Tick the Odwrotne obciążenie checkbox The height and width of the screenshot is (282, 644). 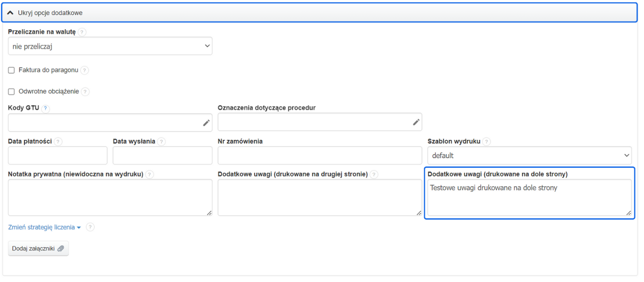(x=11, y=91)
